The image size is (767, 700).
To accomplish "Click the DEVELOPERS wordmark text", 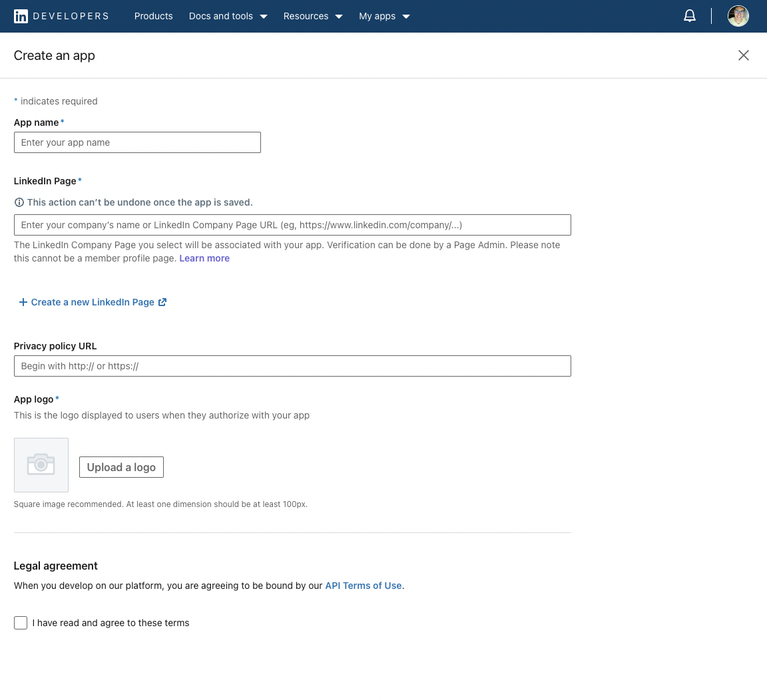I will click(71, 16).
